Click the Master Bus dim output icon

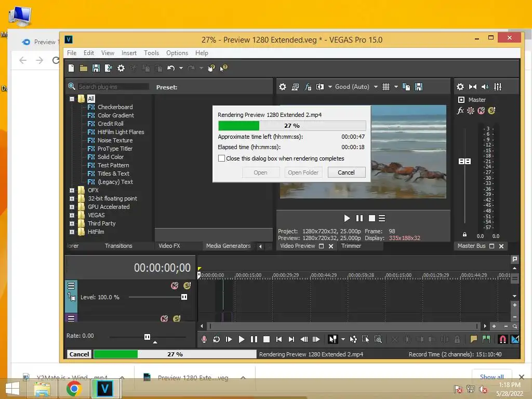pos(485,87)
